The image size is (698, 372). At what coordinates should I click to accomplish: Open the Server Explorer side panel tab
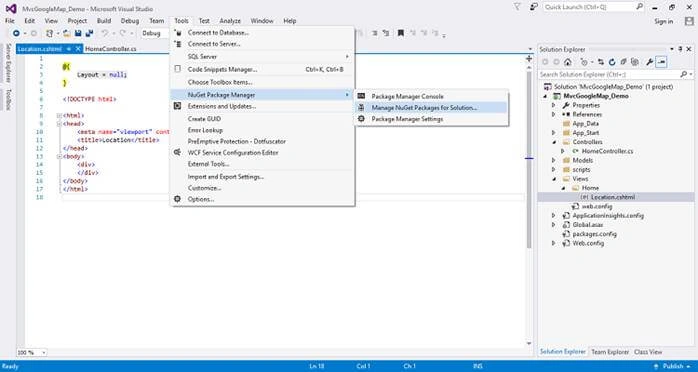(8, 63)
